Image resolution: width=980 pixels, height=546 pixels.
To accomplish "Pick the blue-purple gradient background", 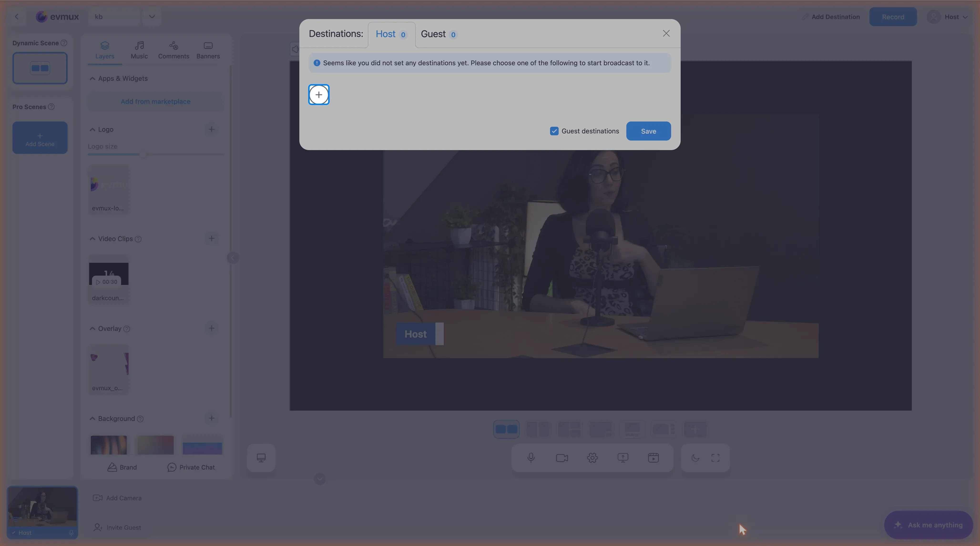I will point(202,445).
